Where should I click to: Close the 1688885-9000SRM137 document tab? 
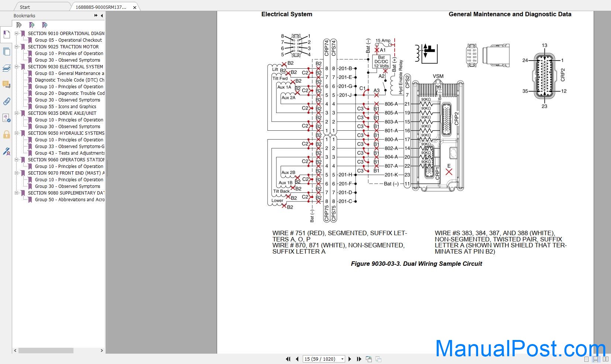tap(135, 7)
